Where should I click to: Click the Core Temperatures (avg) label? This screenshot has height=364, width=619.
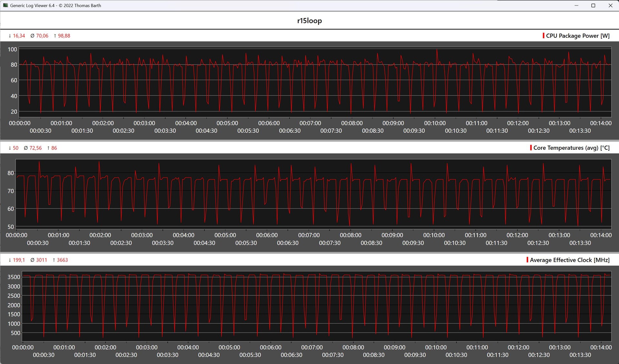click(x=571, y=148)
